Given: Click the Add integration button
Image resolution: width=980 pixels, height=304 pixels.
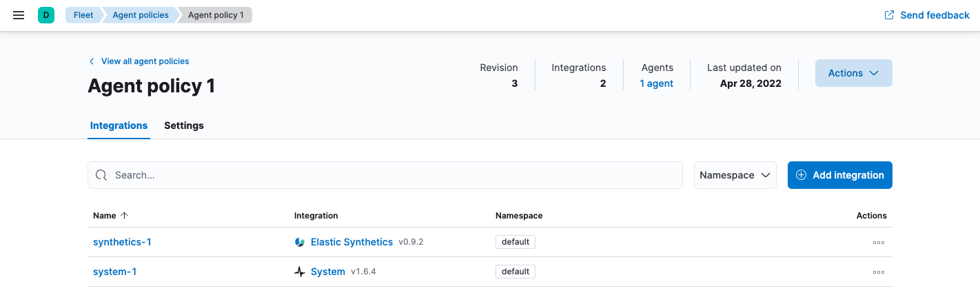Looking at the screenshot, I should click(839, 175).
